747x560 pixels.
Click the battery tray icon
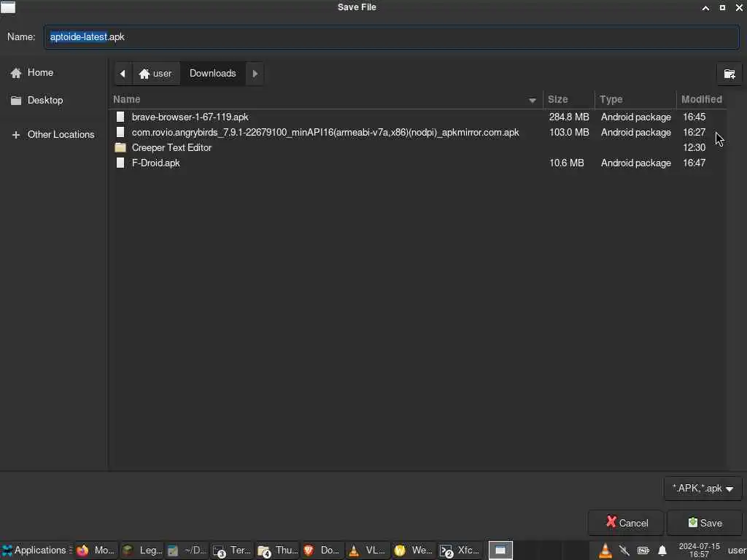point(643,551)
